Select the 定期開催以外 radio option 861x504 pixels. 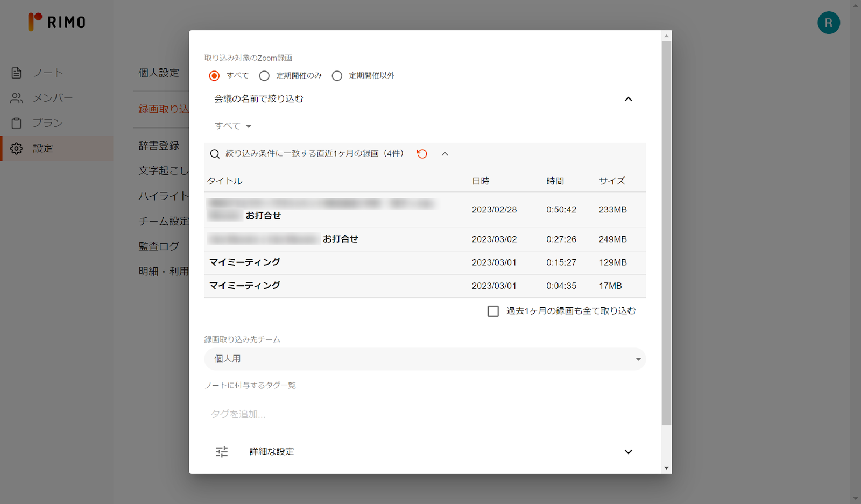tap(337, 76)
